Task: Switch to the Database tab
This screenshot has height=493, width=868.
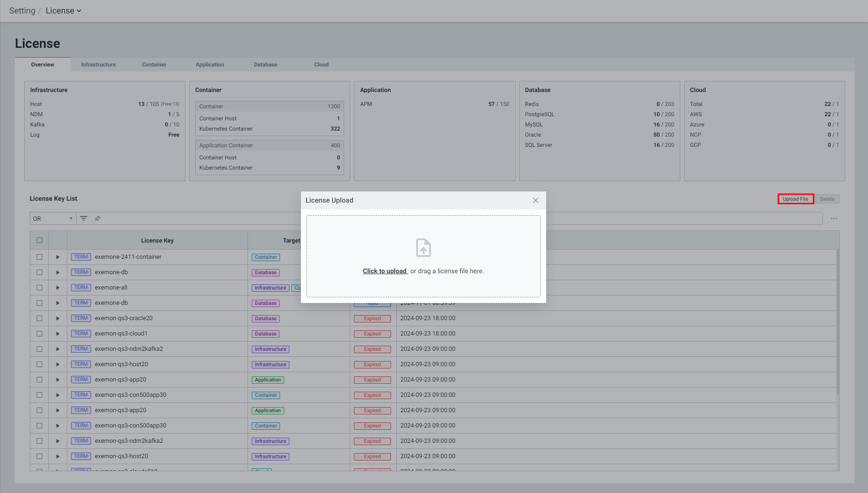Action: click(x=265, y=65)
